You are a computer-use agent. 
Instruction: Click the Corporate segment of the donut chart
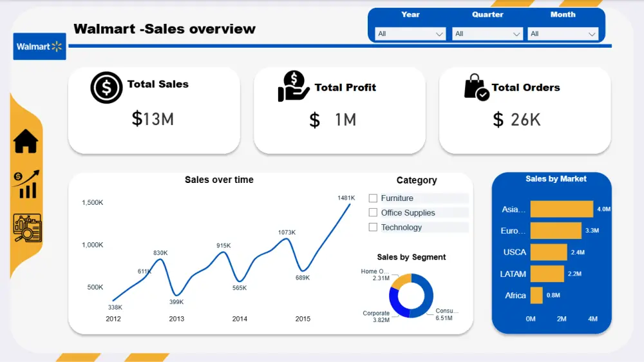click(x=395, y=302)
